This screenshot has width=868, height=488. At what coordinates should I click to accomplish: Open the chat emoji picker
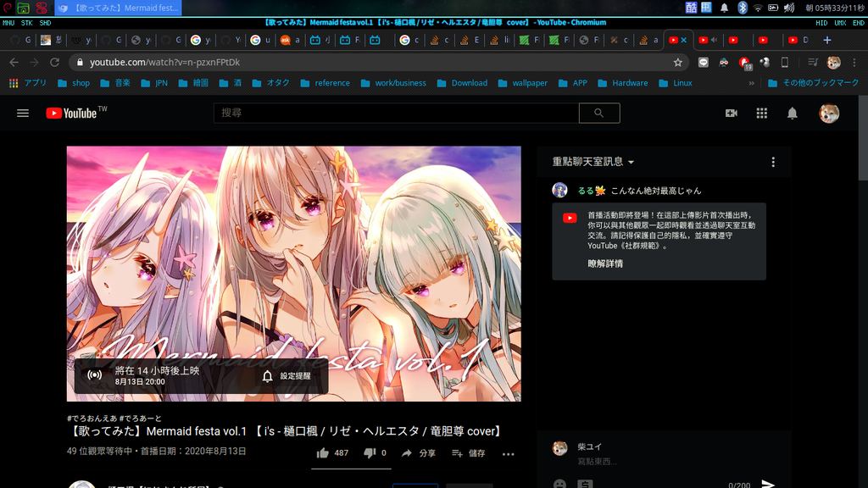(x=559, y=484)
